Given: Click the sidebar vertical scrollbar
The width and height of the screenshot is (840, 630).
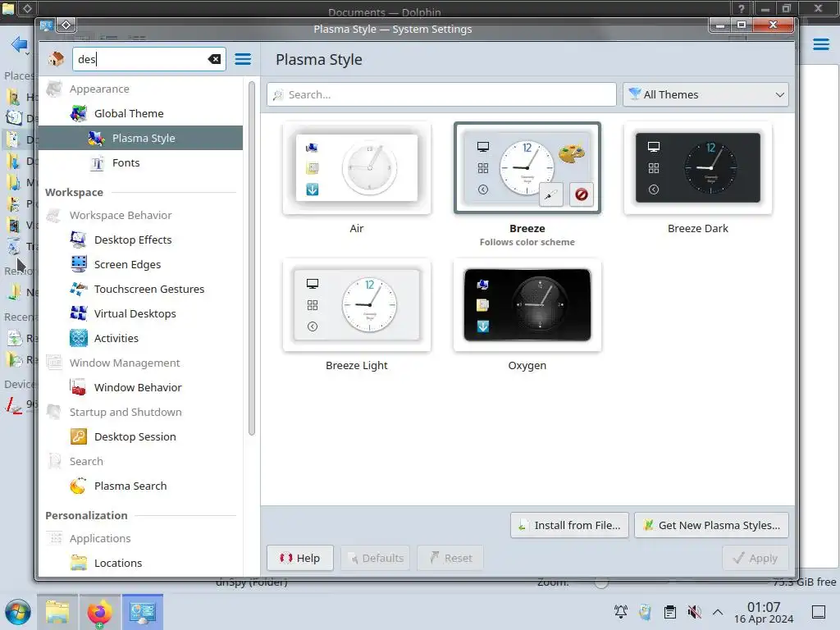Looking at the screenshot, I should [252, 258].
